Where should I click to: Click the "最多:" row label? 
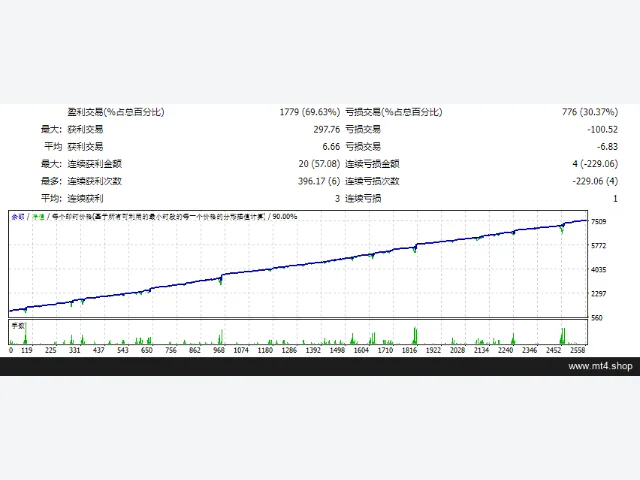51,181
